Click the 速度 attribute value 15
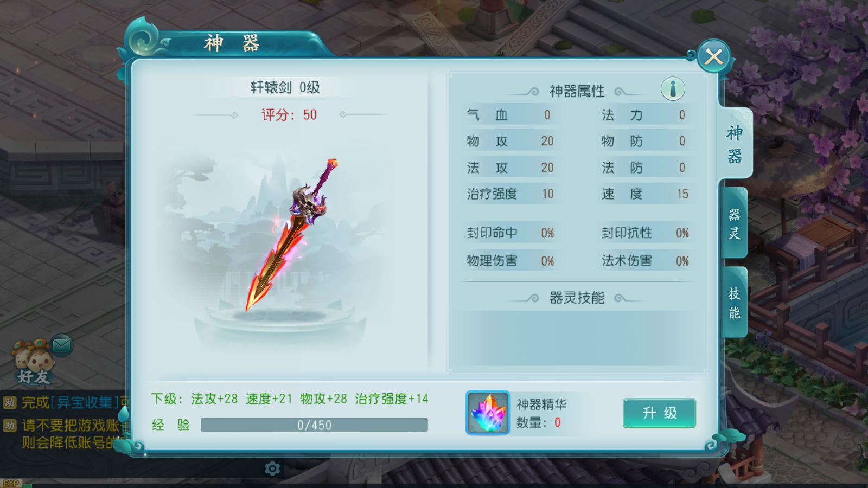The width and height of the screenshot is (868, 488). (x=682, y=194)
